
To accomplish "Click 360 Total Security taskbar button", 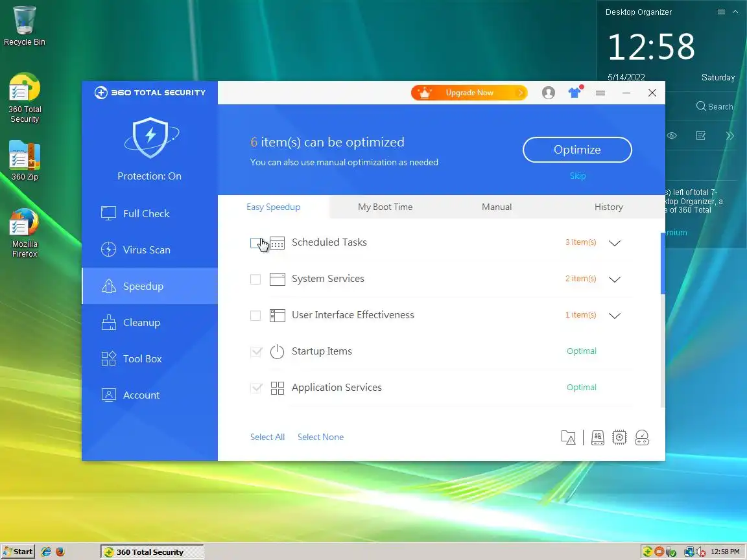I will click(152, 552).
